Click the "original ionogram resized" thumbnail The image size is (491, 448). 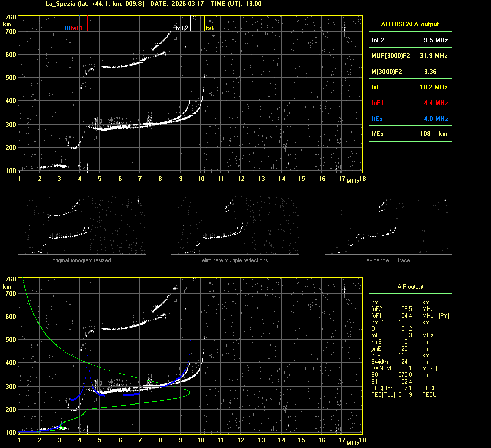(x=82, y=225)
